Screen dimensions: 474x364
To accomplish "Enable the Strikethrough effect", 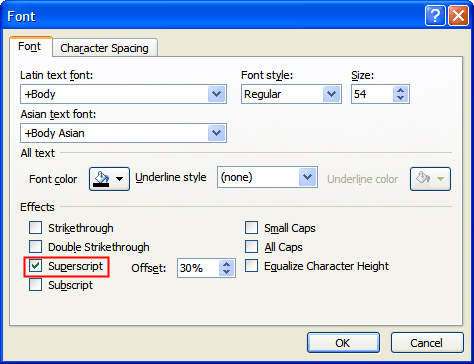I will pos(35,228).
